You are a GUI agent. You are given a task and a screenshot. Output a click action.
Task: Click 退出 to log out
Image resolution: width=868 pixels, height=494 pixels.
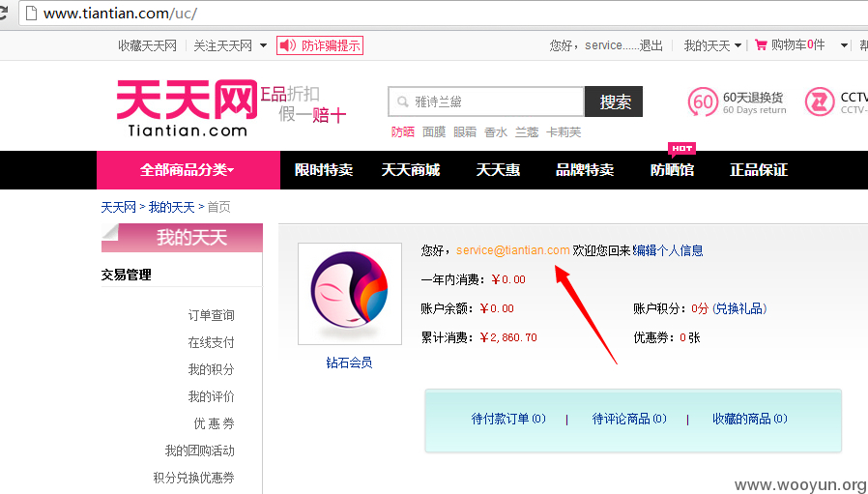pyautogui.click(x=651, y=45)
